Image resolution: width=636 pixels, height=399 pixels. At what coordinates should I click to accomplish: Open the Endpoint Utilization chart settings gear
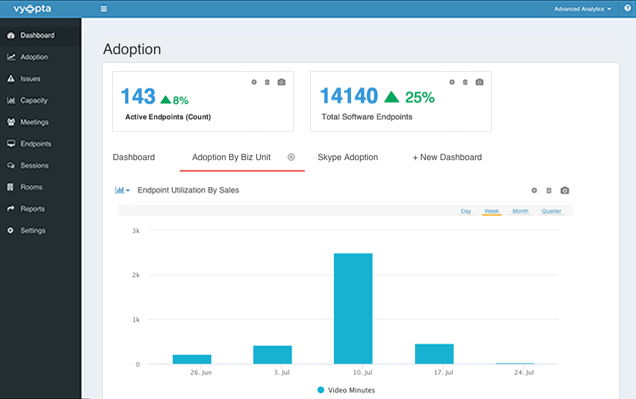(534, 190)
